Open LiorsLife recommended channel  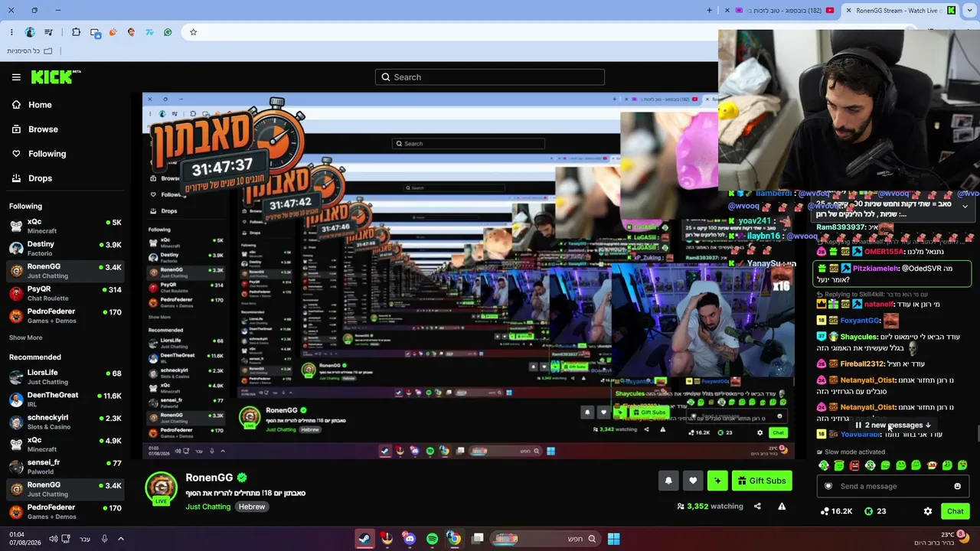pyautogui.click(x=66, y=377)
